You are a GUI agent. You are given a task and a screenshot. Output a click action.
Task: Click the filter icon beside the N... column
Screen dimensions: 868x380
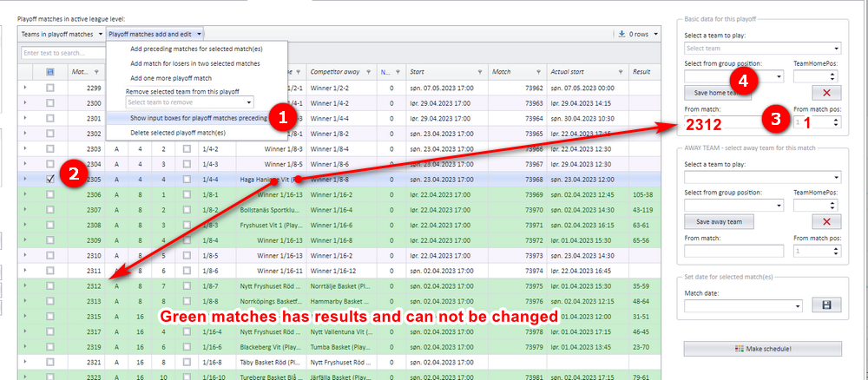(398, 72)
